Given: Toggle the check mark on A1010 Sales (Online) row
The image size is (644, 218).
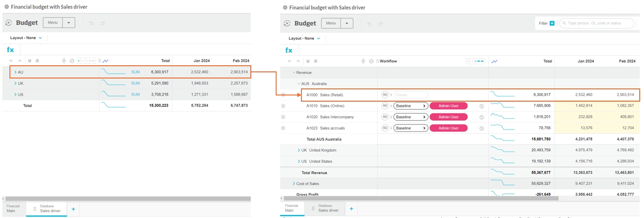Looking at the screenshot, I should click(482, 106).
